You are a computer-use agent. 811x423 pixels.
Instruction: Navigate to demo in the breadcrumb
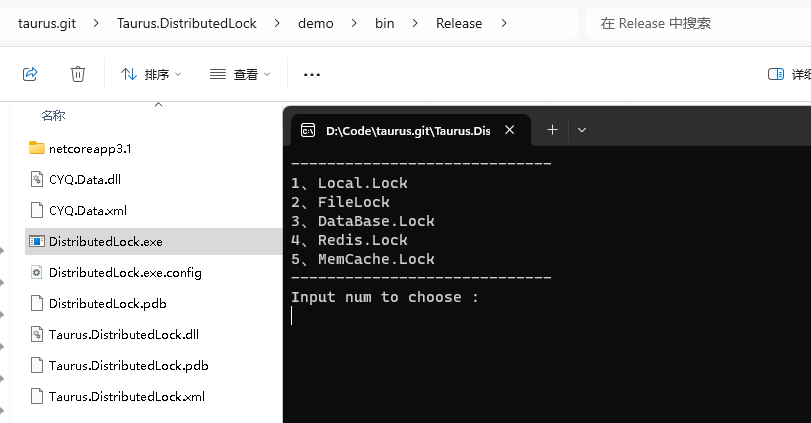[315, 23]
